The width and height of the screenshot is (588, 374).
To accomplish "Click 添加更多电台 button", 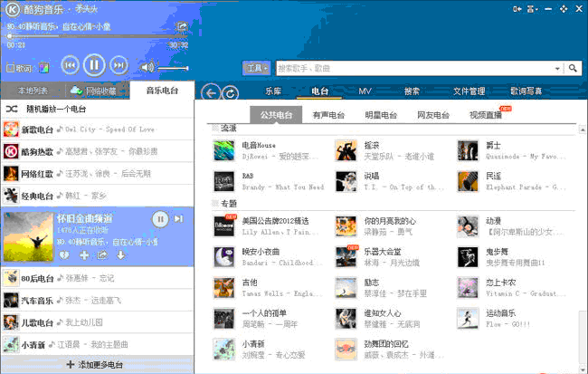I will point(98,365).
